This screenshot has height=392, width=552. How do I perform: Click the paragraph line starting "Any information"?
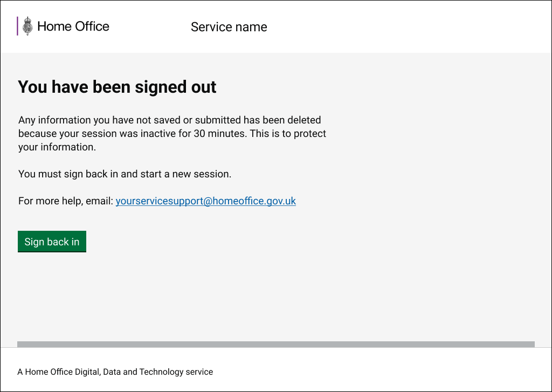point(169,120)
